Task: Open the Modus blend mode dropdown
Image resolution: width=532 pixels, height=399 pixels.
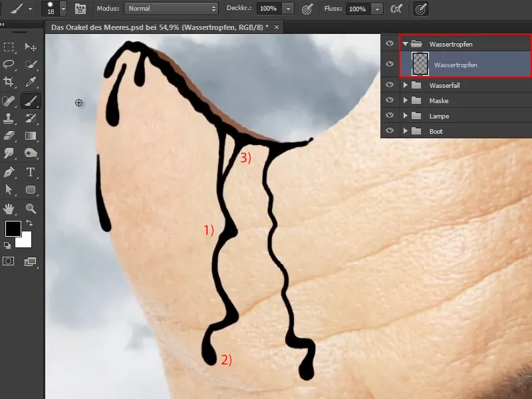Action: 171,9
